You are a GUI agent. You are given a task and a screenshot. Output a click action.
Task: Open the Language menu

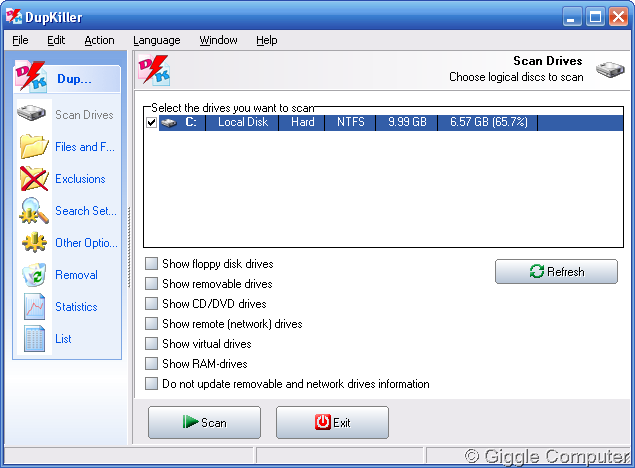(157, 40)
